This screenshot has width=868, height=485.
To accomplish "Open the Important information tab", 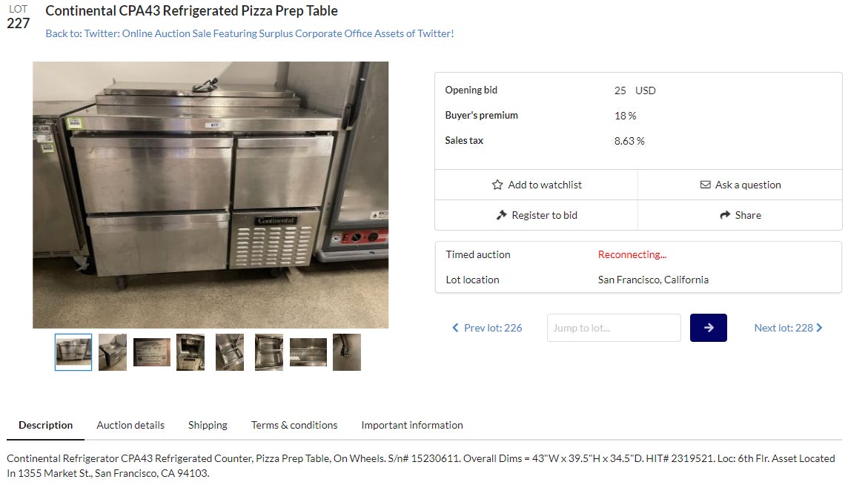I will coord(412,425).
